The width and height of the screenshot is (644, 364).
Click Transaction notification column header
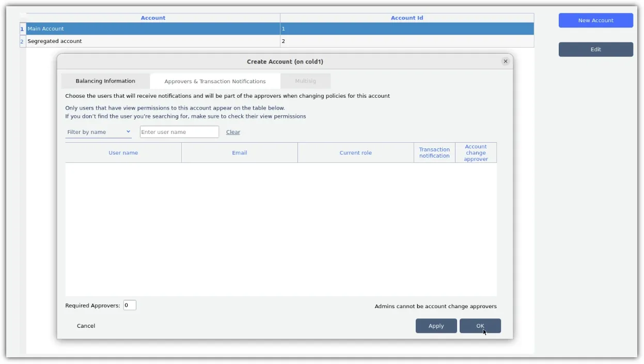tap(434, 153)
